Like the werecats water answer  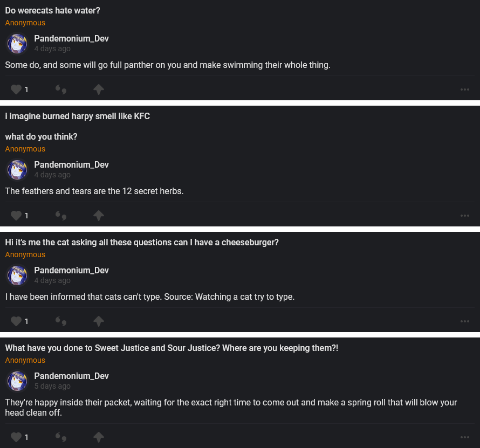(x=17, y=89)
